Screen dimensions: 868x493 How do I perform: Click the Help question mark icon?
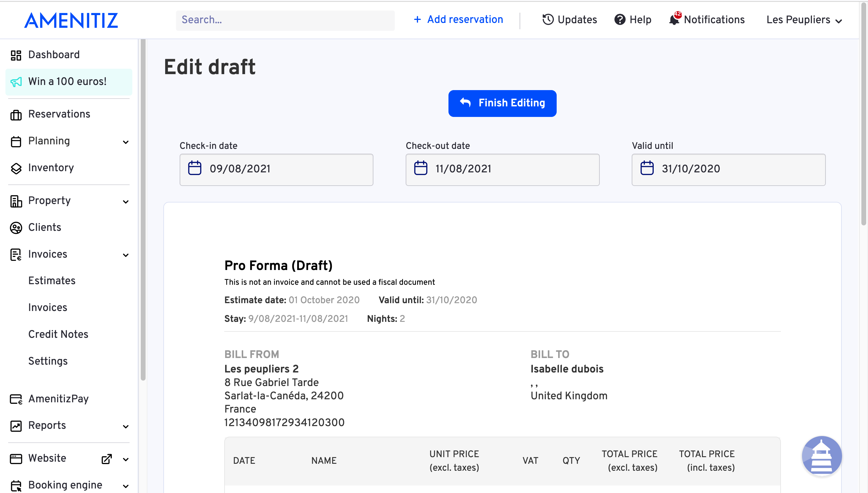620,20
